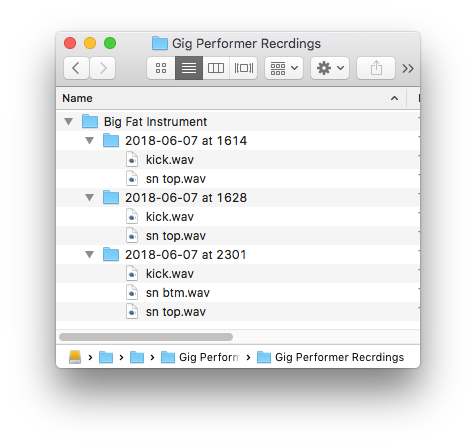Collapse the 2018-06-07 at 2301 folder
Image resolution: width=476 pixels, height=448 pixels.
(90, 254)
